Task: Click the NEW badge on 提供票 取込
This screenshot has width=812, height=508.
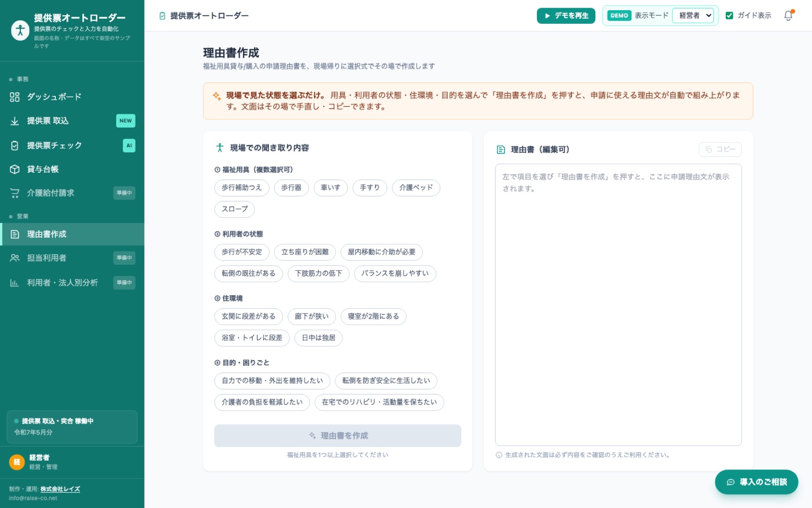Action: tap(126, 121)
